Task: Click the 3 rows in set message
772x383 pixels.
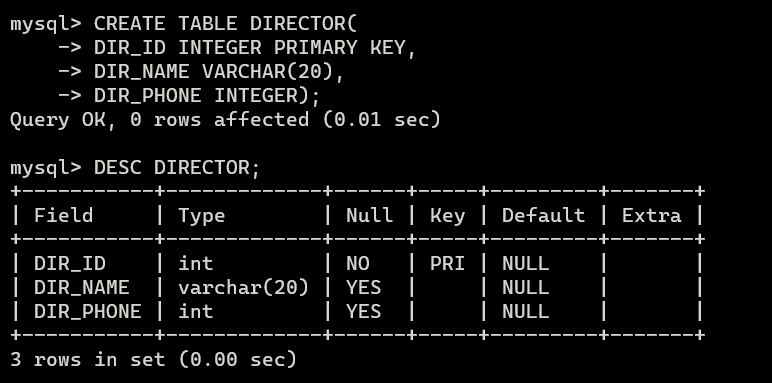Action: pos(154,359)
